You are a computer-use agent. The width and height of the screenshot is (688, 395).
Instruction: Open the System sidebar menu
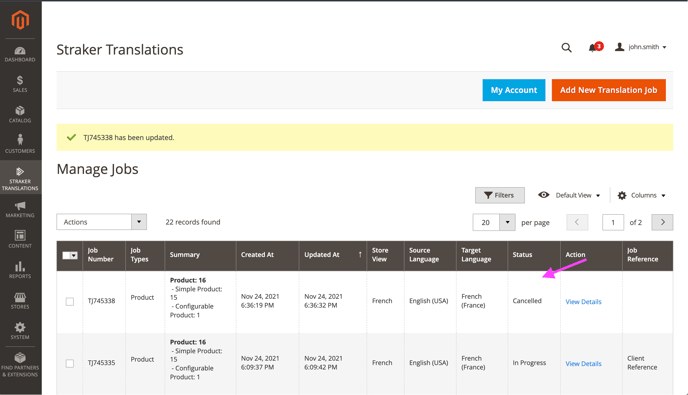coord(20,331)
